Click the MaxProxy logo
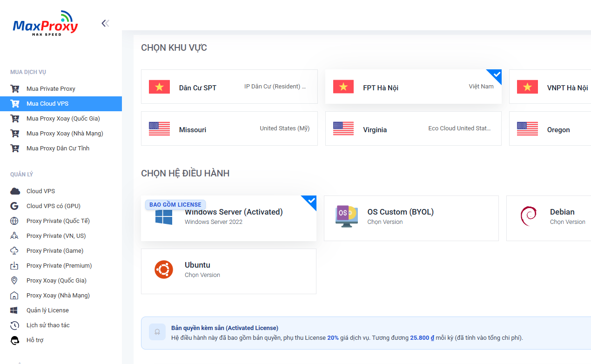This screenshot has width=591, height=364. pos(46,23)
